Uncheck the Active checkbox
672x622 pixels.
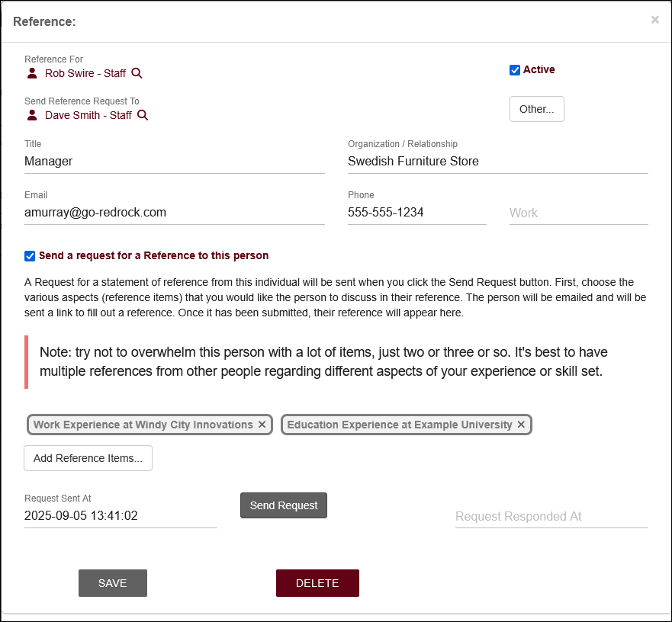515,70
